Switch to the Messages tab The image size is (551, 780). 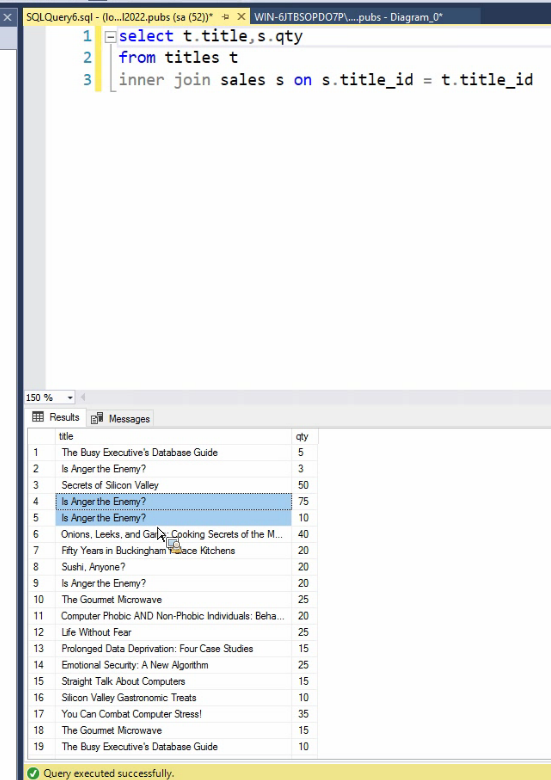[120, 418]
